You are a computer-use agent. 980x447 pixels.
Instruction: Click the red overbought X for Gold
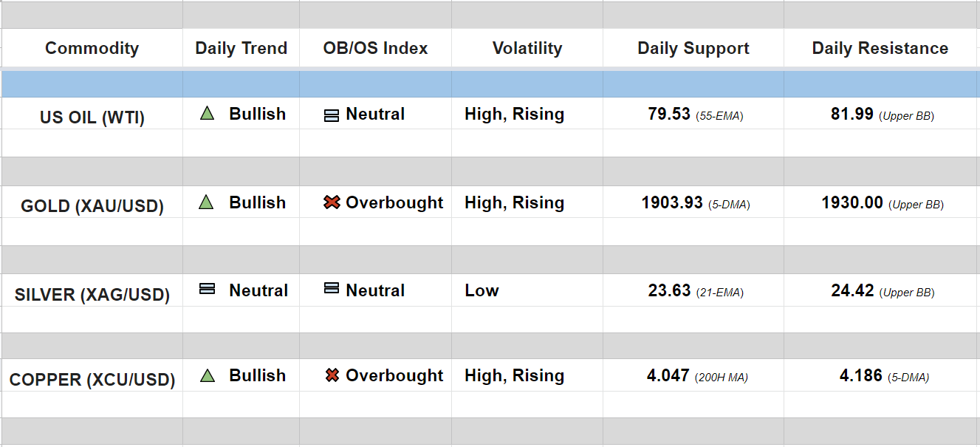tap(332, 202)
